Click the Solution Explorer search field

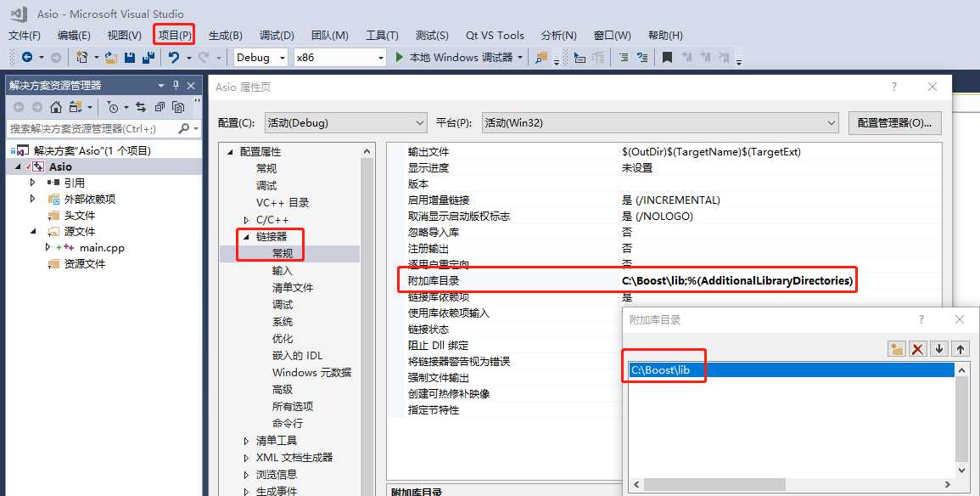pyautogui.click(x=92, y=128)
